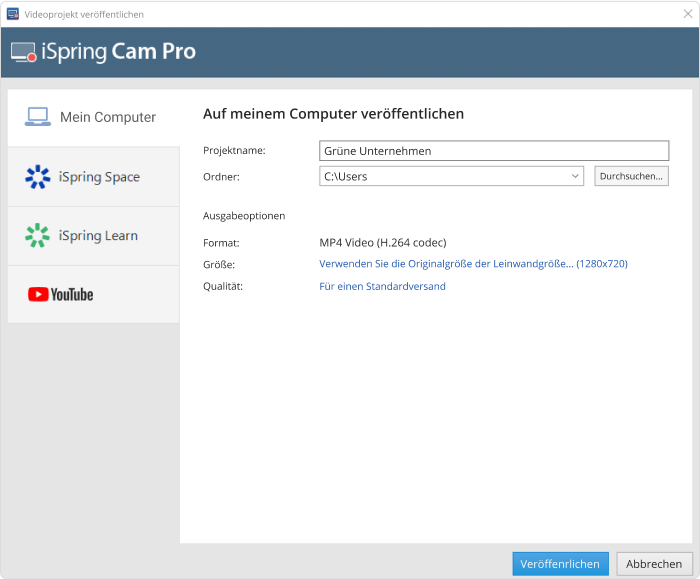The image size is (700, 579).
Task: Close the Videoprojekt veröffentlichen dialog
Action: click(x=688, y=14)
